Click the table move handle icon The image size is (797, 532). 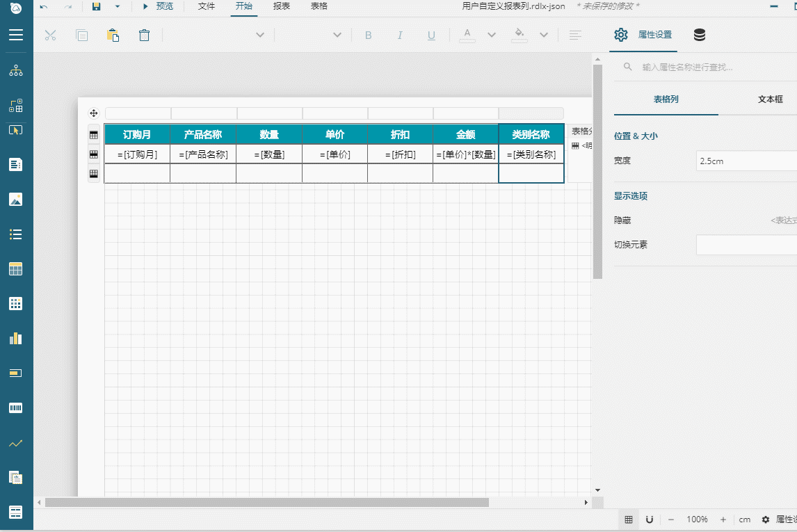94,113
